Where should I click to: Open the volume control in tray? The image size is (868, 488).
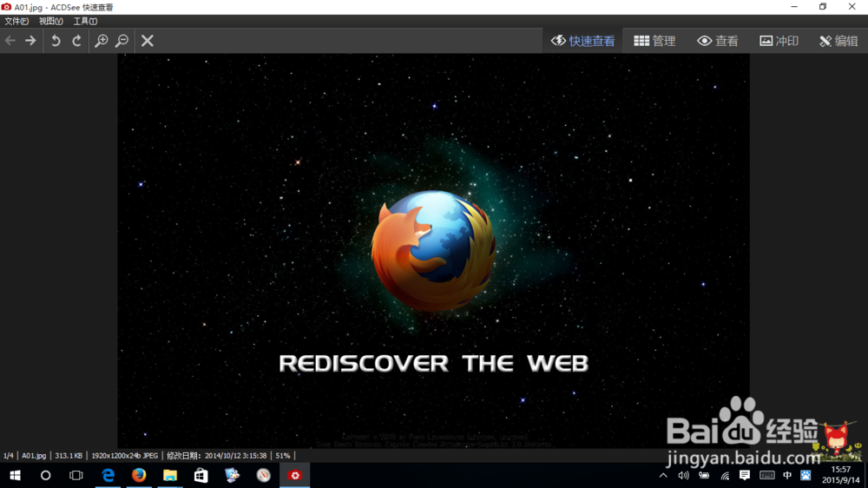click(684, 475)
